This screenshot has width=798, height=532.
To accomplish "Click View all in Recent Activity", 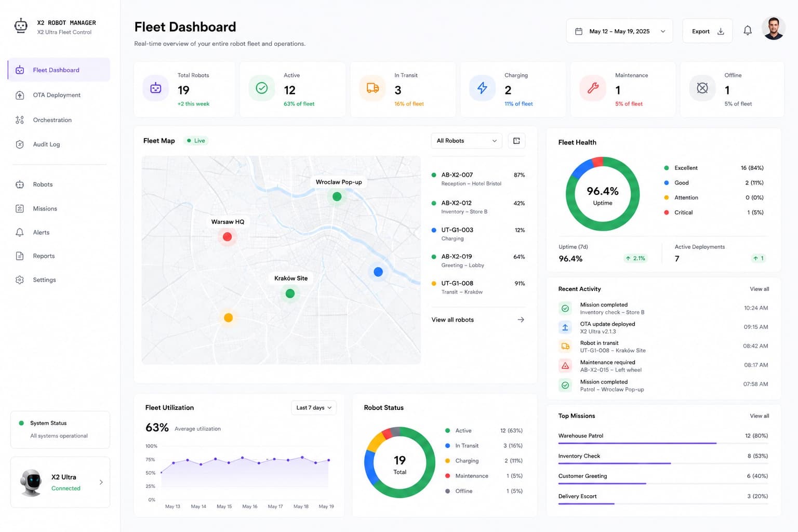I will (x=759, y=289).
